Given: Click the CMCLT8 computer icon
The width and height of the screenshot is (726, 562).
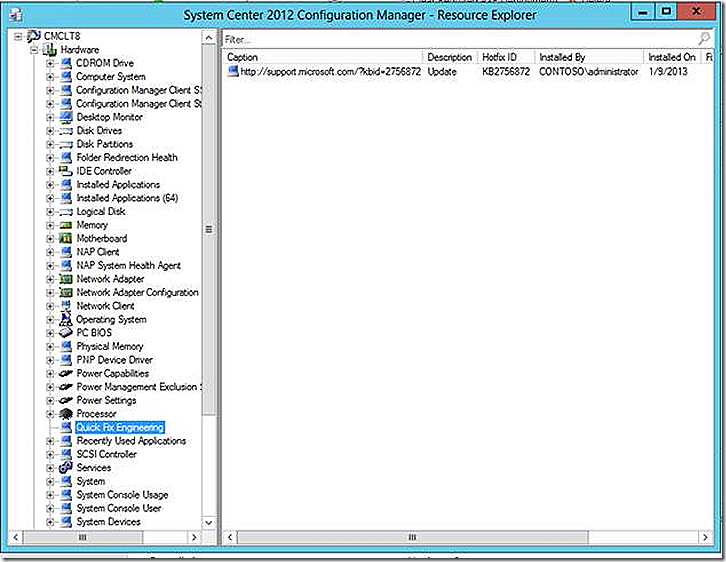Looking at the screenshot, I should (34, 36).
